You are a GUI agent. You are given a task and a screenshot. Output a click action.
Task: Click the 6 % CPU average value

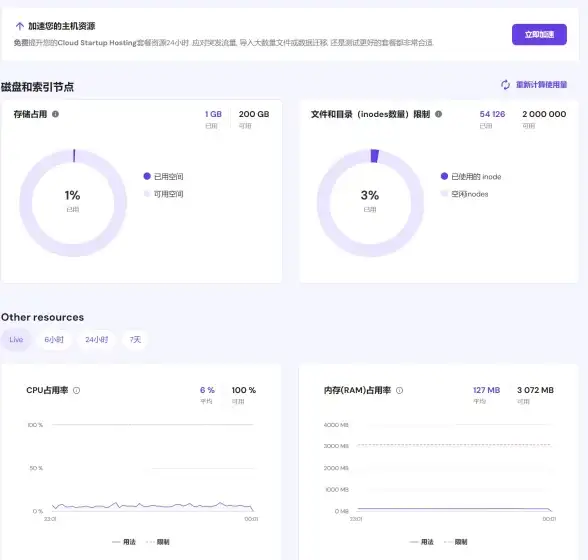[x=207, y=390]
